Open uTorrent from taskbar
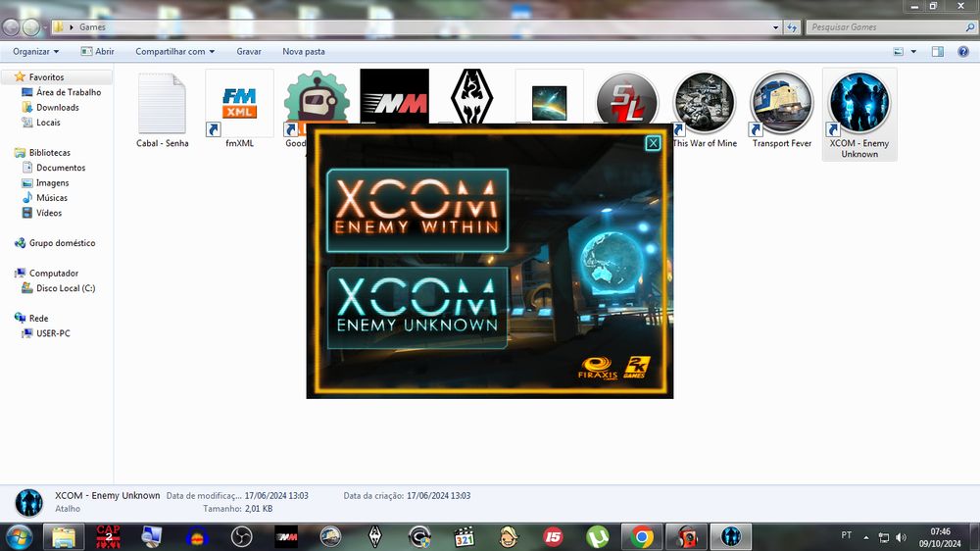 coord(597,536)
